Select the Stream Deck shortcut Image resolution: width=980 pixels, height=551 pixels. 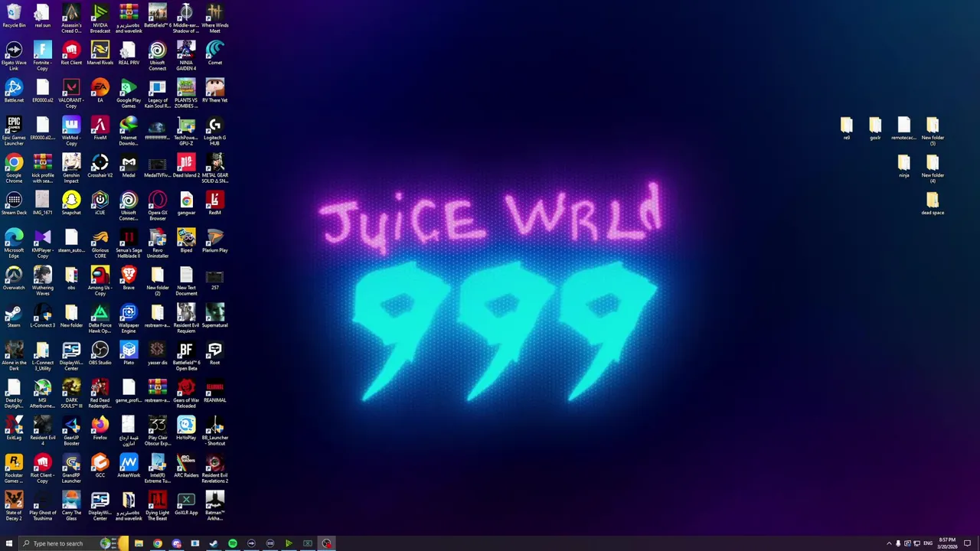point(14,204)
